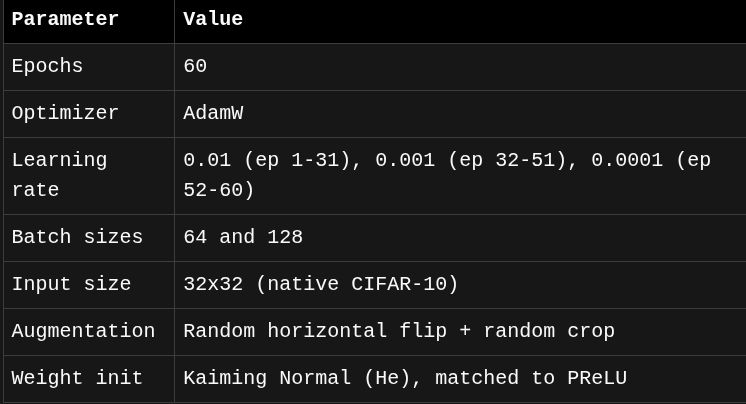Viewport: 746px width, 404px height.
Task: Select the Input size label cell
Action: tap(71, 284)
